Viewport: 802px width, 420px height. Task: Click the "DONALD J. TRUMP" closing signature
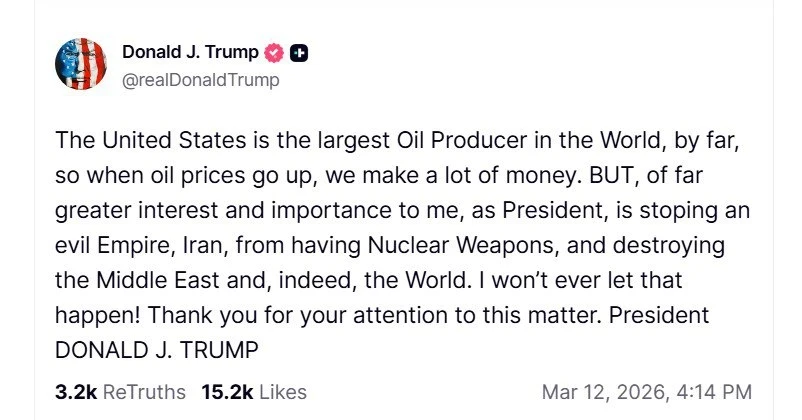point(146,350)
